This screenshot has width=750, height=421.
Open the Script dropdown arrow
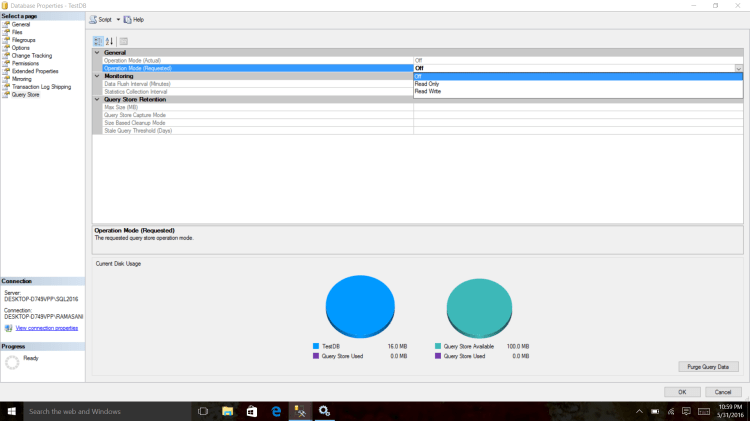[117, 19]
